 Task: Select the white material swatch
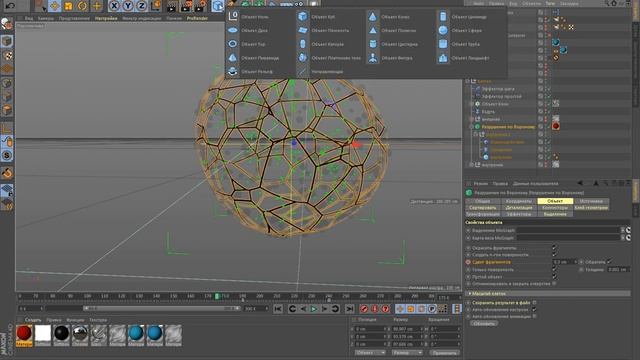[43, 336]
